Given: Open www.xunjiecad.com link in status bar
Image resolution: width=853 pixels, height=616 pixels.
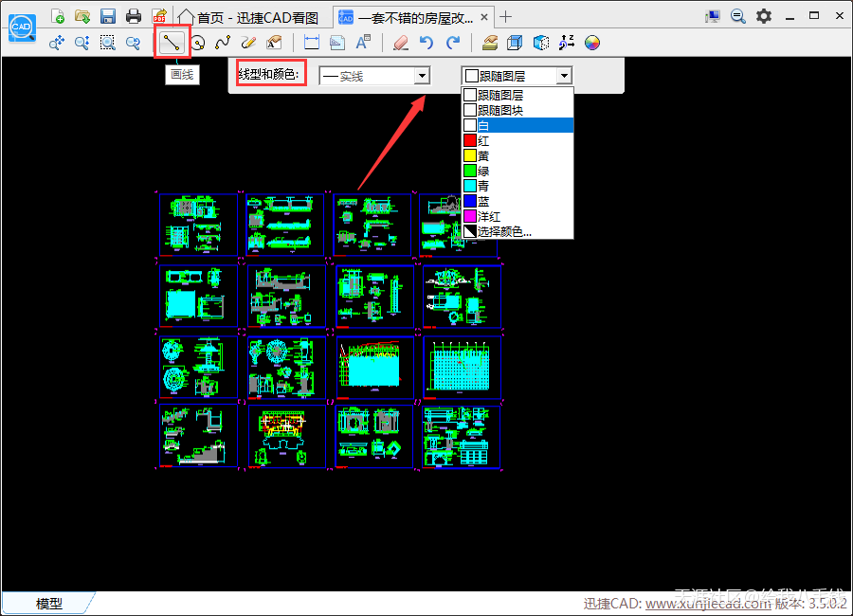Looking at the screenshot, I should [708, 604].
